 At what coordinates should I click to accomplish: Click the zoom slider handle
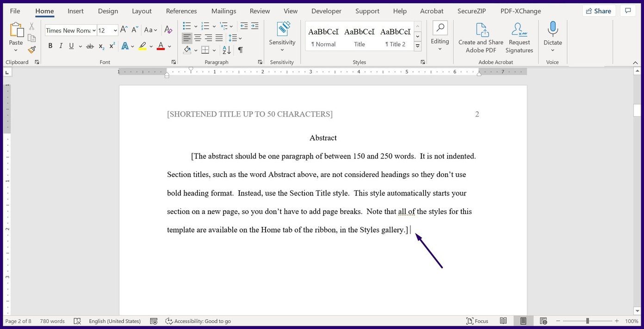588,321
